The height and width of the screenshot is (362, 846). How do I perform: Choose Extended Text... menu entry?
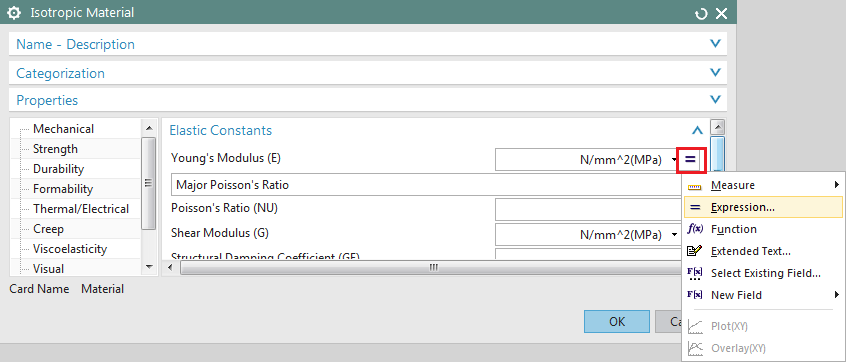pos(763,251)
